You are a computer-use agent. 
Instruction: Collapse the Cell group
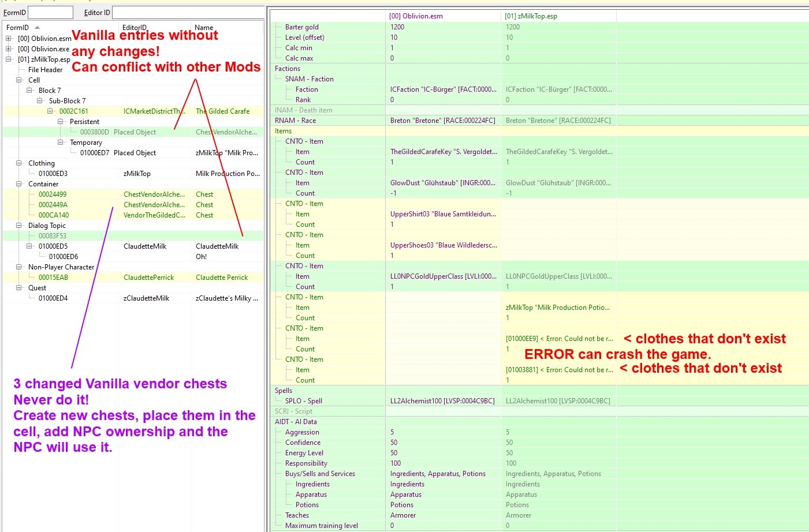point(19,80)
